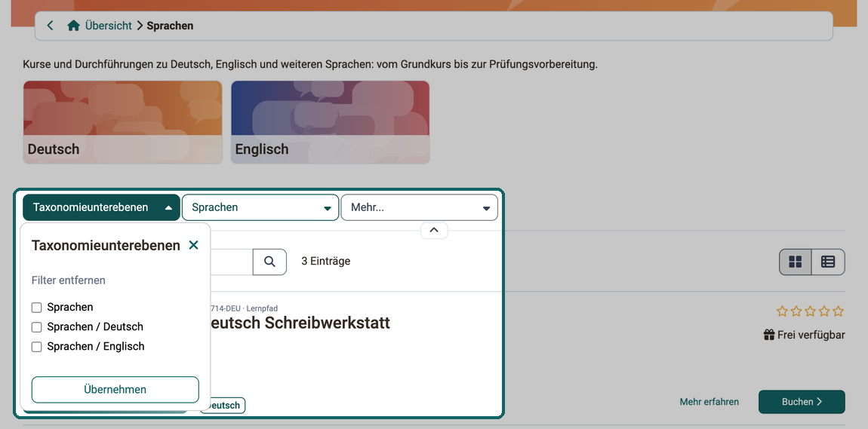Image resolution: width=868 pixels, height=429 pixels.
Task: Click the Mehr erfahren link
Action: click(x=709, y=402)
